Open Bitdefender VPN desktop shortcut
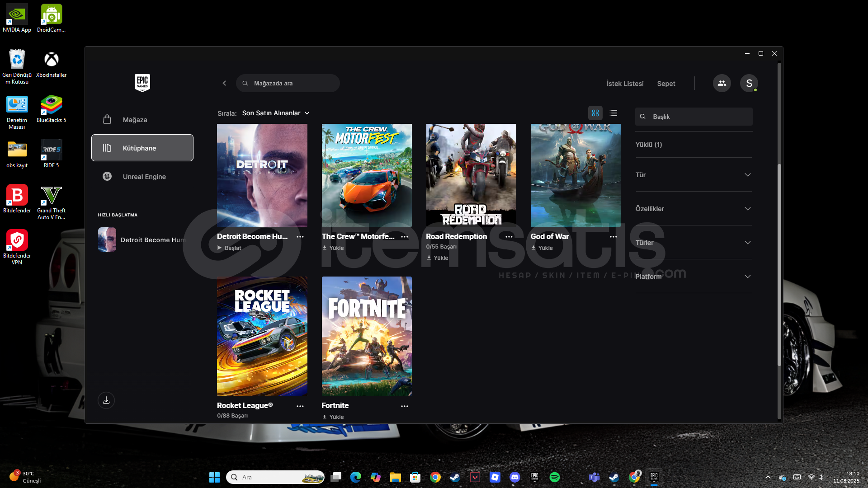The width and height of the screenshot is (868, 488). [x=17, y=247]
